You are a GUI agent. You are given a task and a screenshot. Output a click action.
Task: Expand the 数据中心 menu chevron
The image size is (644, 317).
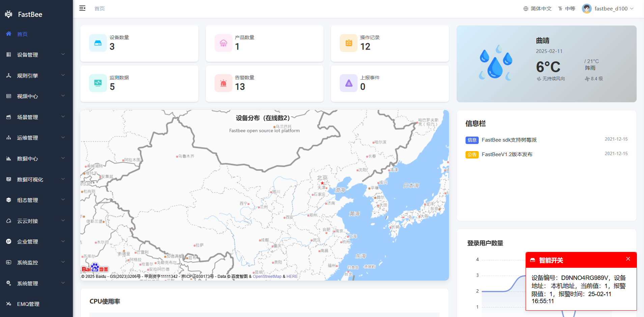click(x=63, y=158)
